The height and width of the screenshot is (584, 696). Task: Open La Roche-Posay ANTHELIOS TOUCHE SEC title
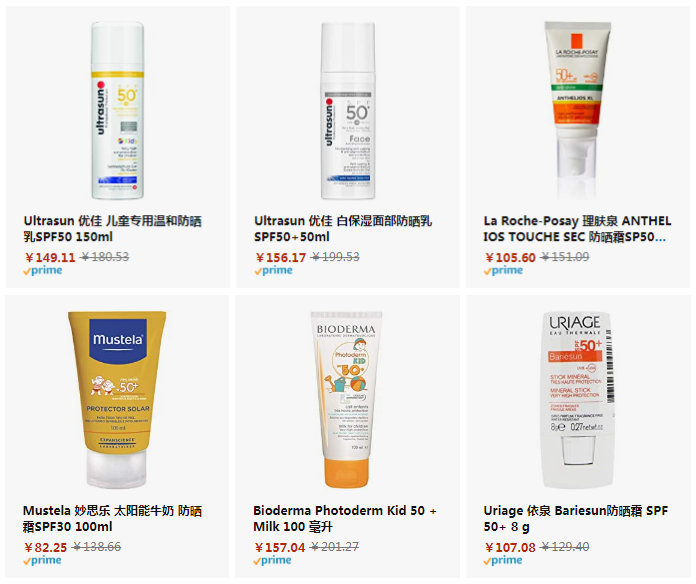pos(577,229)
